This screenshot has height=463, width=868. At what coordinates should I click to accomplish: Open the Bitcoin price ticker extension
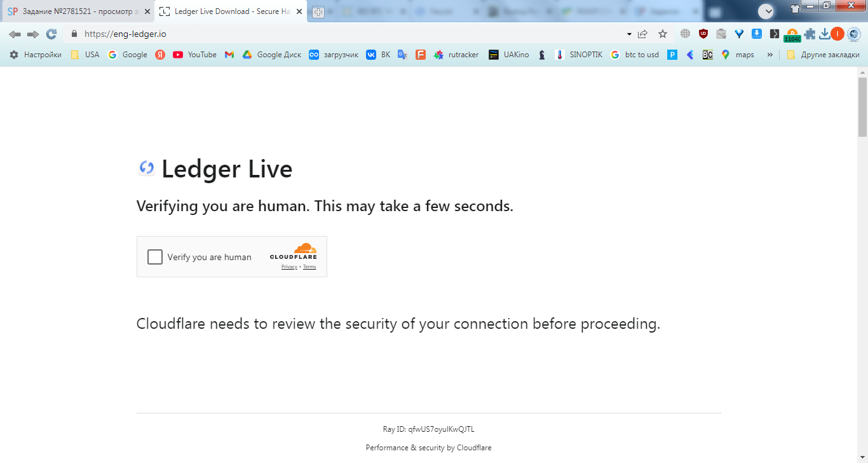coord(792,36)
